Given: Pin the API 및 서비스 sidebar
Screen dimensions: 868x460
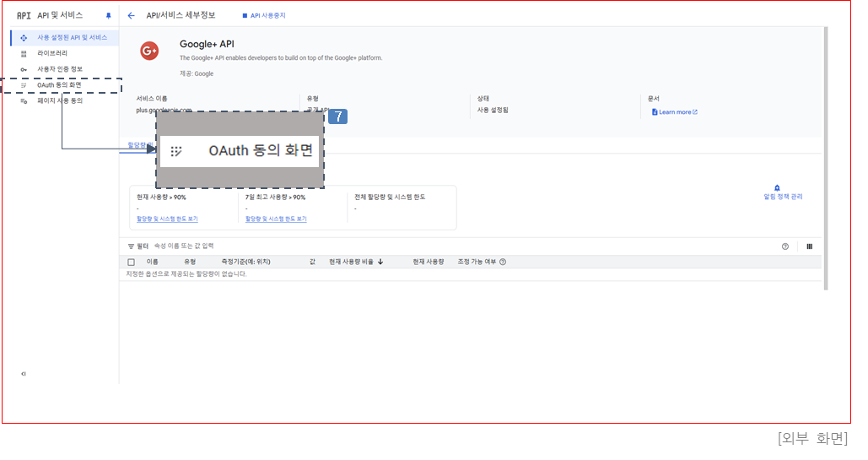Looking at the screenshot, I should click(109, 16).
